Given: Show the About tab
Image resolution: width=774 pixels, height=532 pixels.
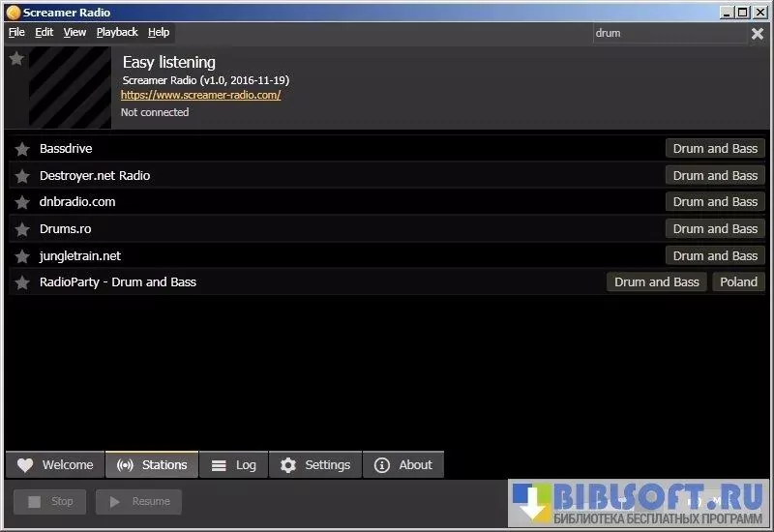Looking at the screenshot, I should (403, 465).
